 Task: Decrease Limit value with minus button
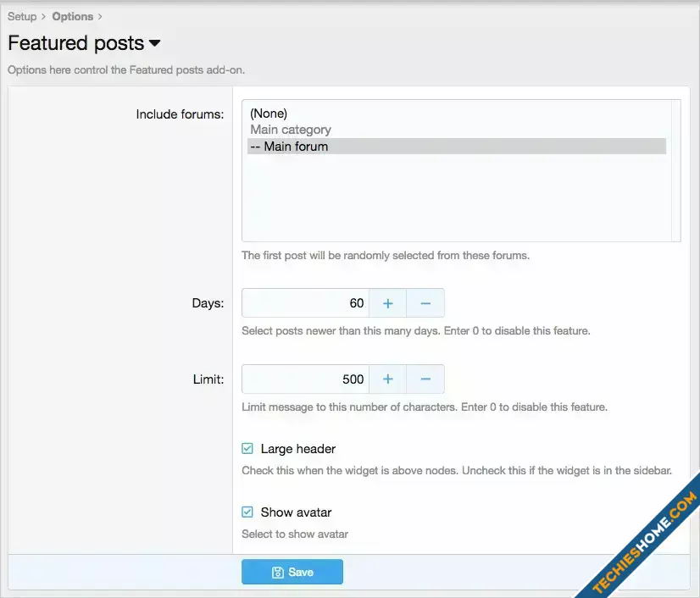click(425, 379)
